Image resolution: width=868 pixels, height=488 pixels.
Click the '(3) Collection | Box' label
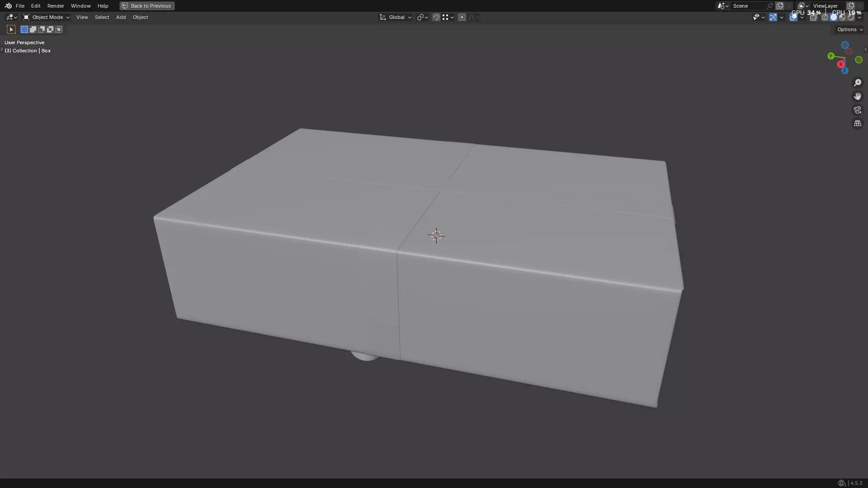coord(28,51)
